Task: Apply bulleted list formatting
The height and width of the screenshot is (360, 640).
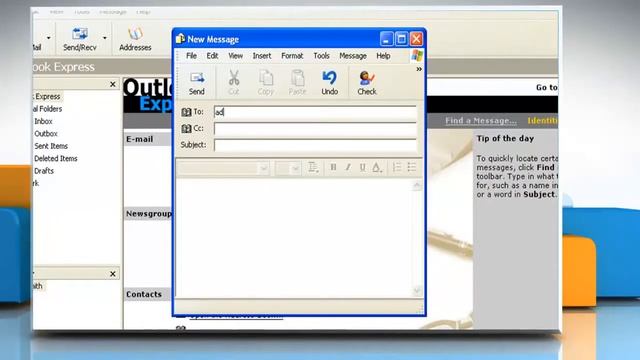Action: [411, 167]
